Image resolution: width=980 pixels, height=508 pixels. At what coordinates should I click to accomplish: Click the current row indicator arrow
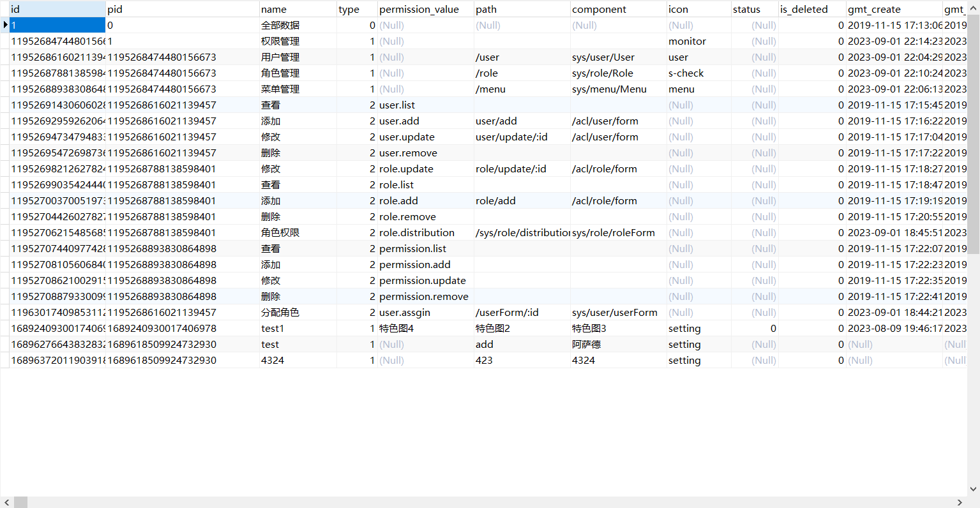point(5,25)
